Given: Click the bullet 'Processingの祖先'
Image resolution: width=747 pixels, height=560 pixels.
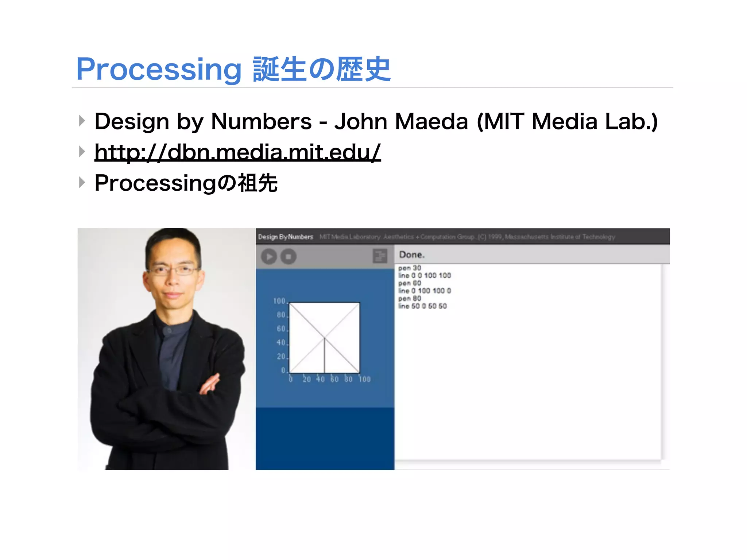Looking at the screenshot, I should [x=186, y=183].
